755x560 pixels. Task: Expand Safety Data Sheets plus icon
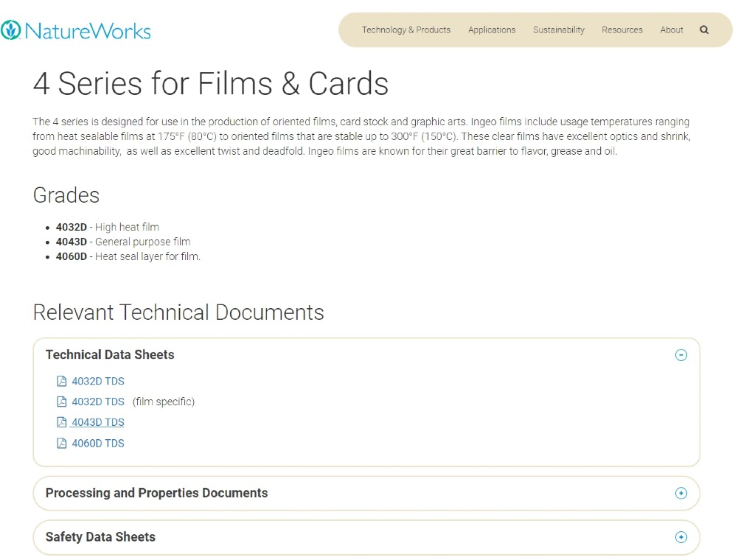681,537
